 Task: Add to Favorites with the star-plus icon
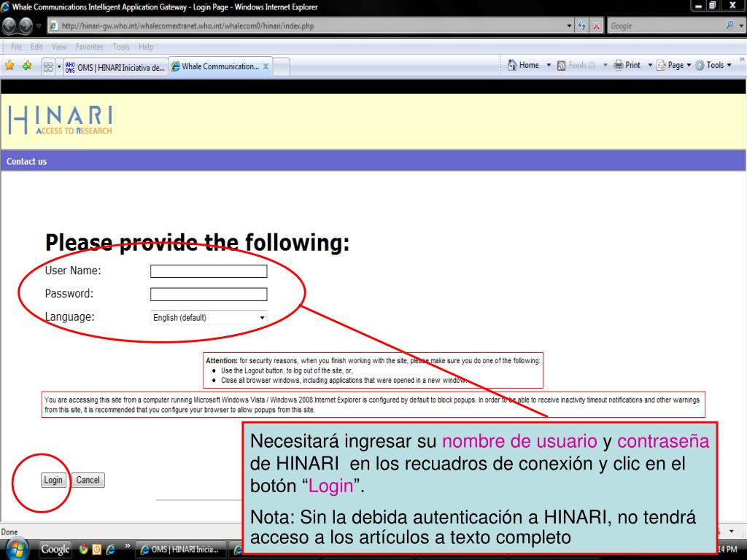point(27,65)
